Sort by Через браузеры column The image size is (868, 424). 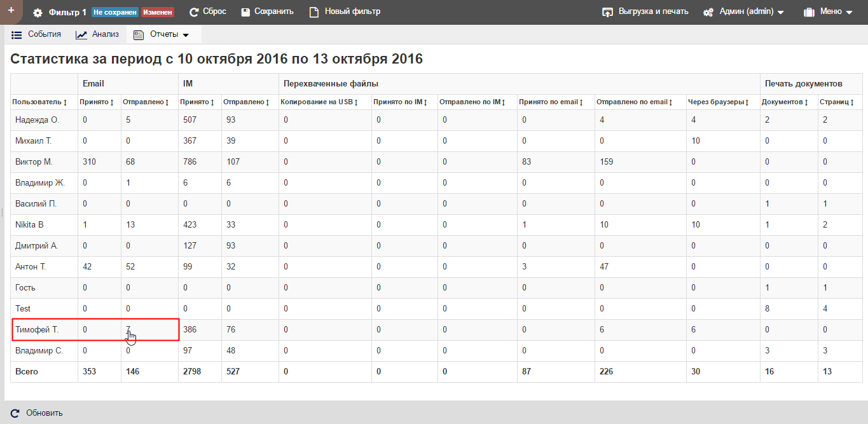(x=719, y=102)
